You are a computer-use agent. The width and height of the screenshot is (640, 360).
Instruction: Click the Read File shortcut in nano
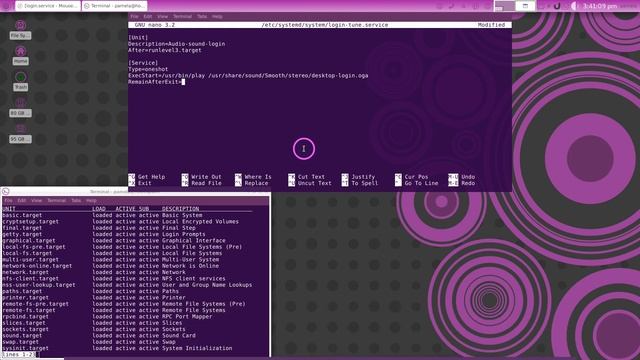pyautogui.click(x=202, y=183)
